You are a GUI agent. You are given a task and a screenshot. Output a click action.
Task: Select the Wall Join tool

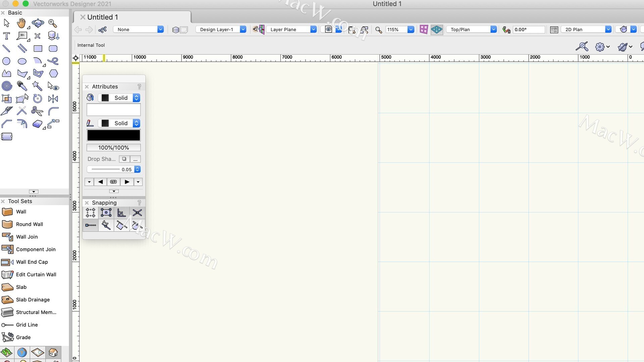34,237
